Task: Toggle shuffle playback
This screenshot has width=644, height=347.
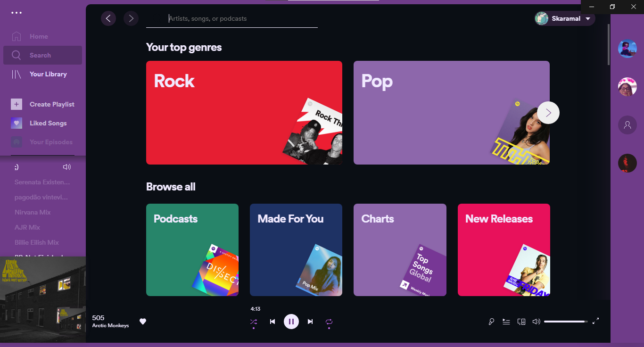Action: click(254, 322)
